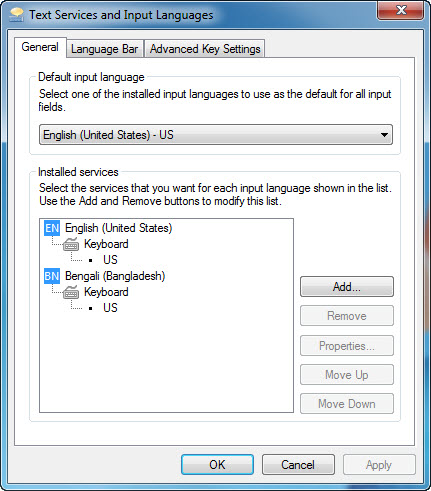Switch to the General tab
This screenshot has width=431, height=491.
coord(40,47)
